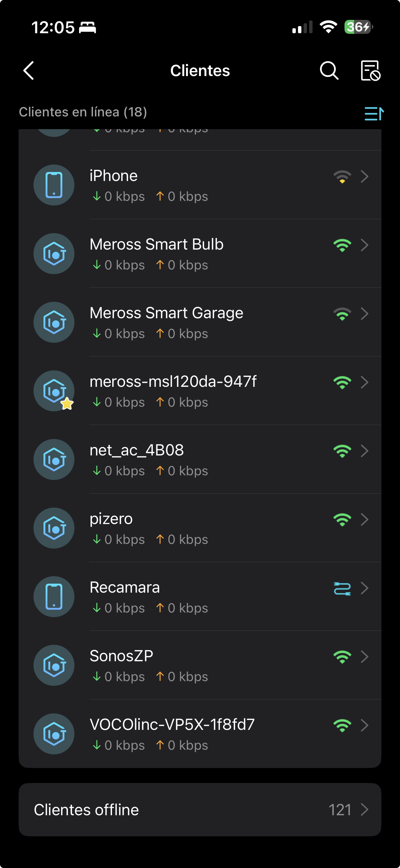
Task: Tap the Clientes en línea (18) header
Action: (83, 112)
